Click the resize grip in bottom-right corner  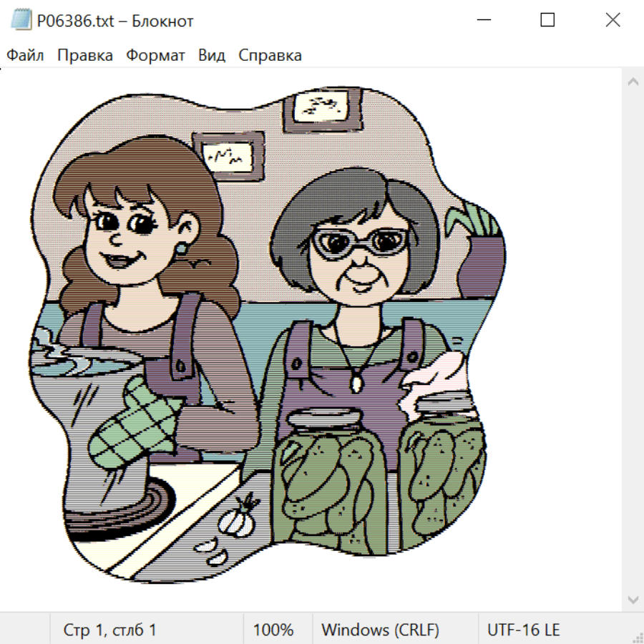tap(637, 637)
